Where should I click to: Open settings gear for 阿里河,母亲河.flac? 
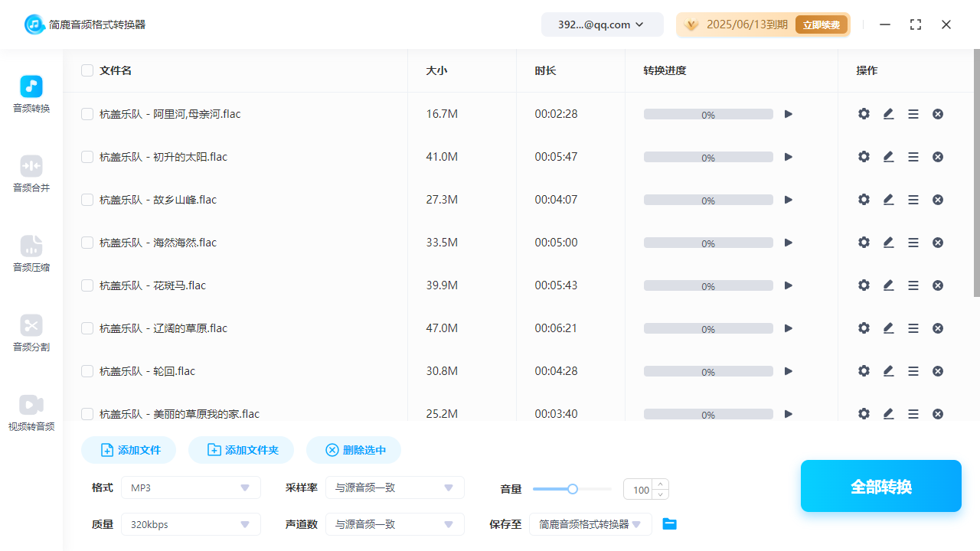pos(864,114)
